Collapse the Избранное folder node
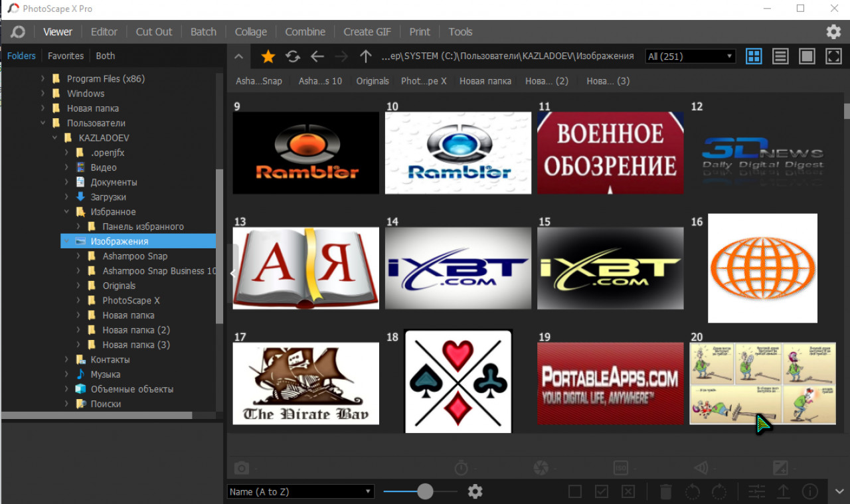Screen dimensions: 850x504 pyautogui.click(x=67, y=212)
